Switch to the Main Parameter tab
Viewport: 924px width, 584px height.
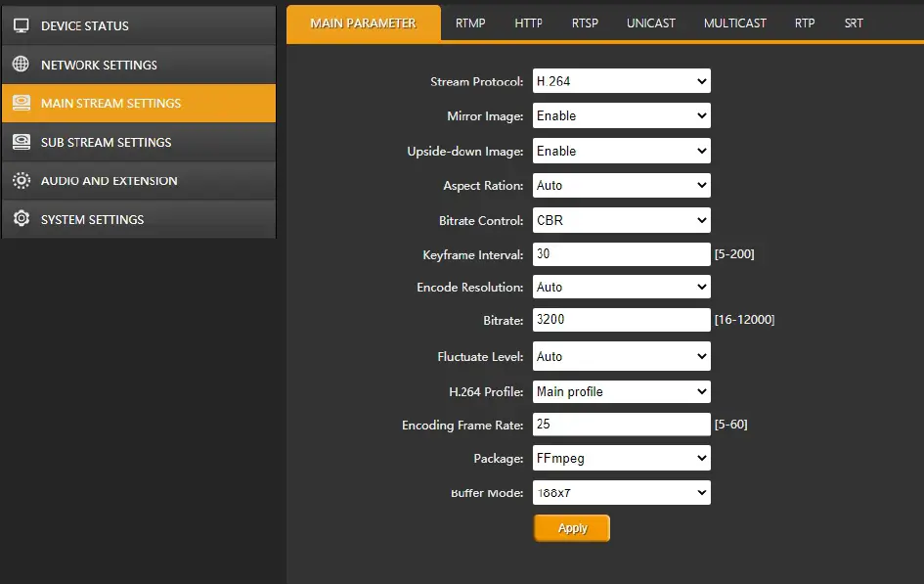[363, 23]
